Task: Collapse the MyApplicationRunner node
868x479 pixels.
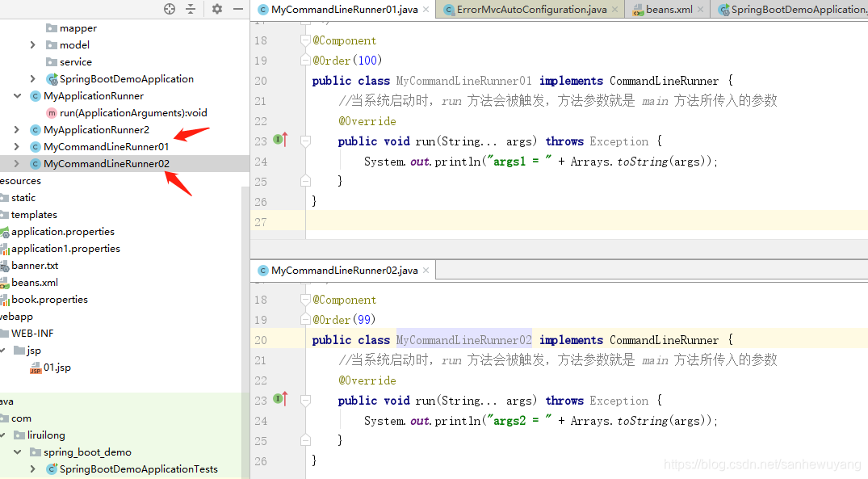Action: pyautogui.click(x=17, y=96)
